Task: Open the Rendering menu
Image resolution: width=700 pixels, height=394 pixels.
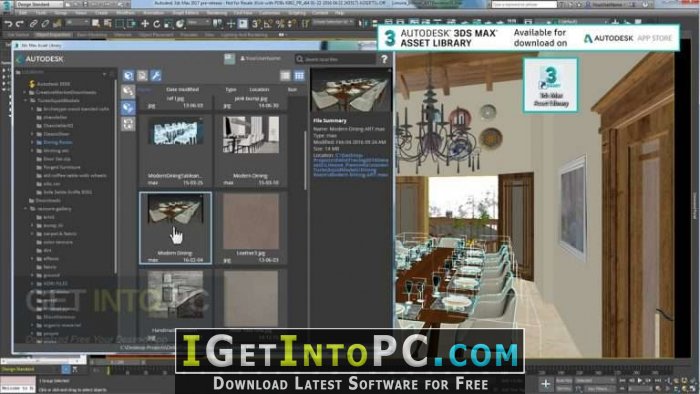Action: (x=217, y=13)
